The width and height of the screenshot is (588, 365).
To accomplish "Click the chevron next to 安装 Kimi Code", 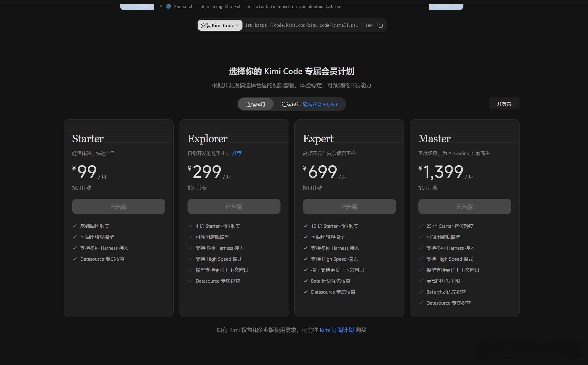I will click(238, 25).
